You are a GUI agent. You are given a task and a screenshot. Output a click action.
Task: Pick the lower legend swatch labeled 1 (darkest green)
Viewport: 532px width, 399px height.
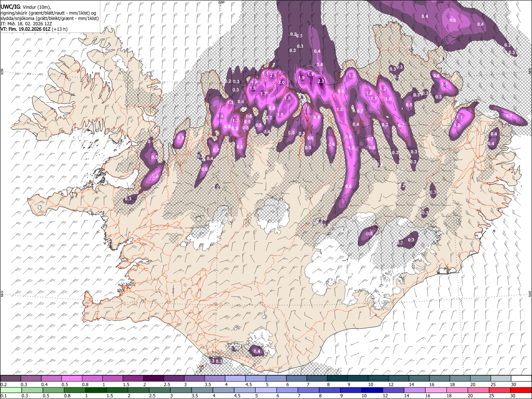tap(95, 390)
